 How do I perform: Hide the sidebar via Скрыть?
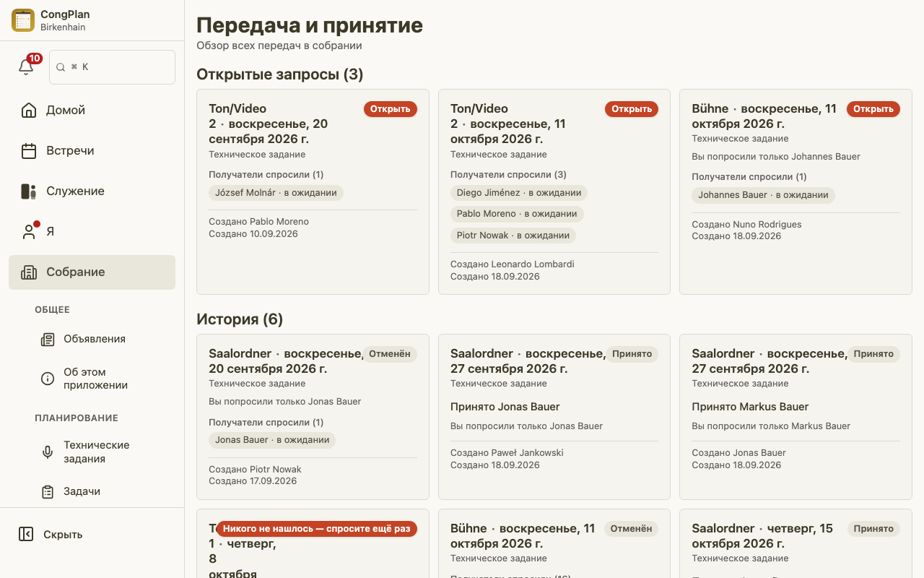(x=92, y=535)
